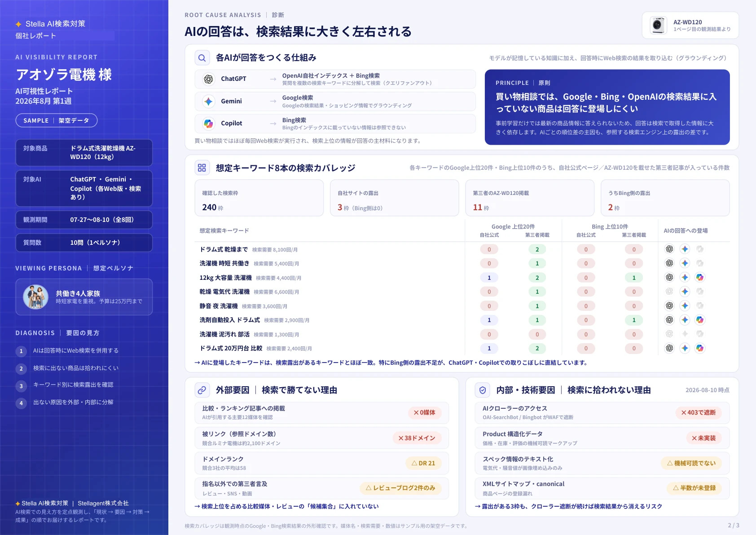Image resolution: width=756 pixels, height=535 pixels.
Task: Click the 対象商品 ドラム式洗濯乾燥機 info box
Action: coord(84,153)
